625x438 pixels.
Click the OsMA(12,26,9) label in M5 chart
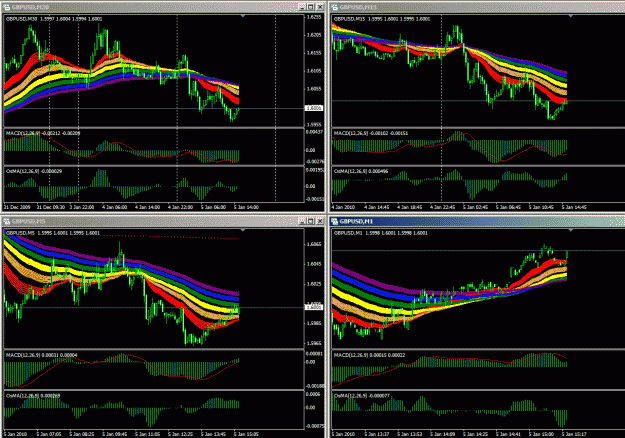pyautogui.click(x=33, y=396)
